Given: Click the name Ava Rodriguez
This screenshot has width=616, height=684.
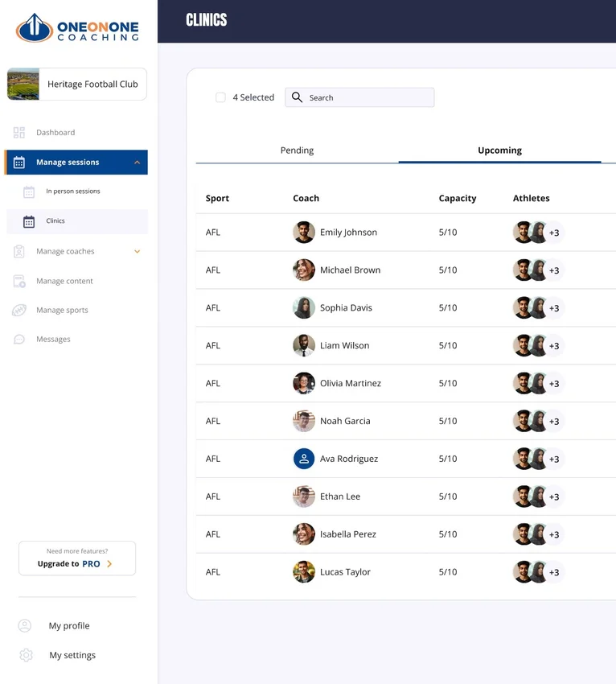Looking at the screenshot, I should 349,459.
